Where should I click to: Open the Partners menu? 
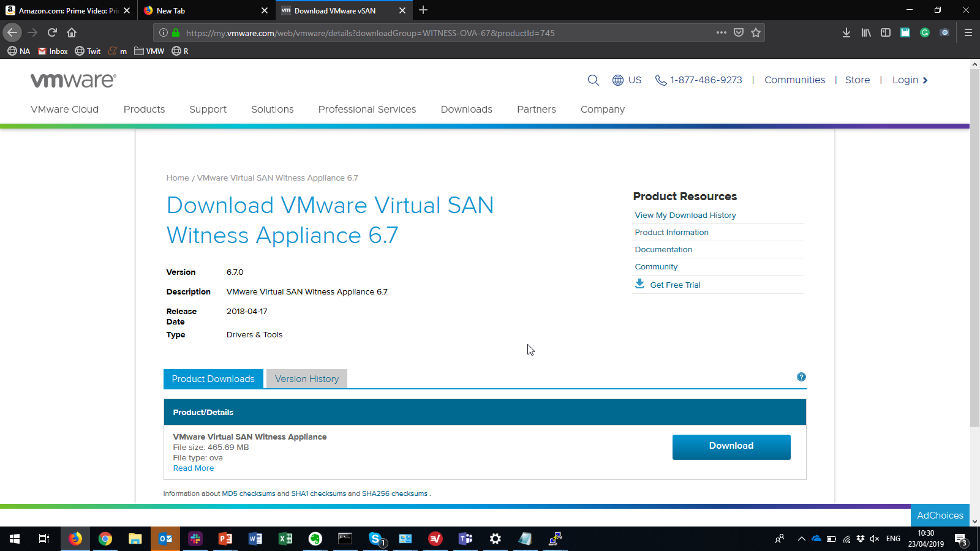click(x=537, y=109)
